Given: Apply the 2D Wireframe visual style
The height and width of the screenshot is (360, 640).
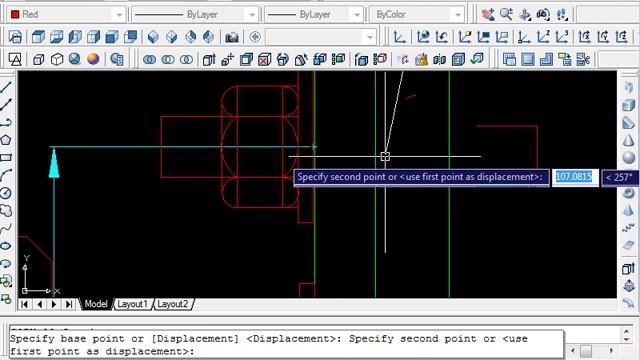Looking at the screenshot, I should pos(15,60).
